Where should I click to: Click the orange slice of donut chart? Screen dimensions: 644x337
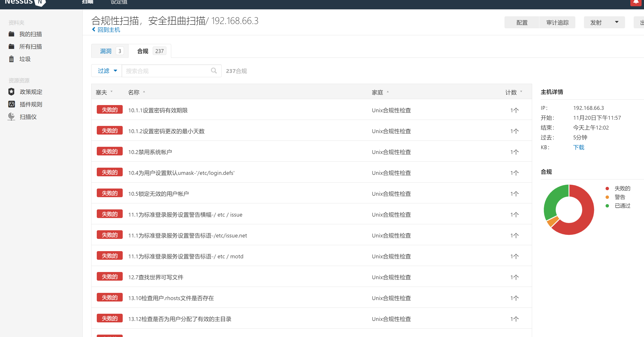(x=553, y=221)
